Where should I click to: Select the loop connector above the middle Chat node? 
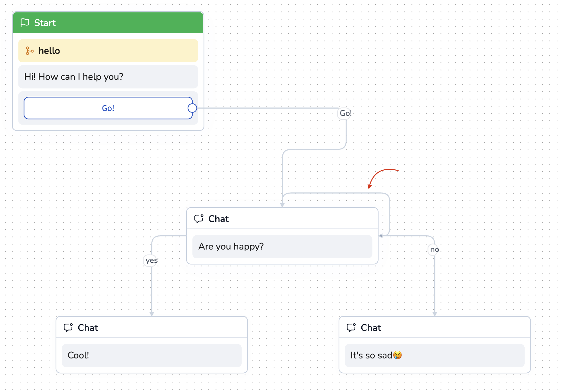(x=336, y=193)
